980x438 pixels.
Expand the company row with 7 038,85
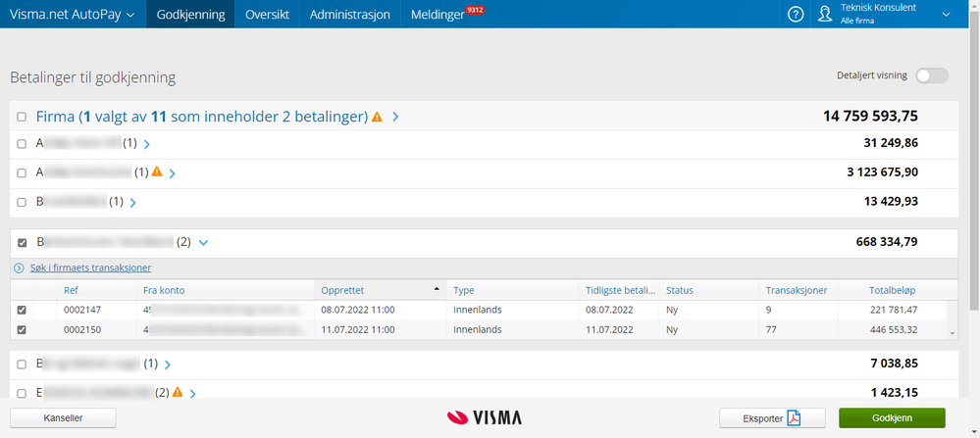(167, 364)
